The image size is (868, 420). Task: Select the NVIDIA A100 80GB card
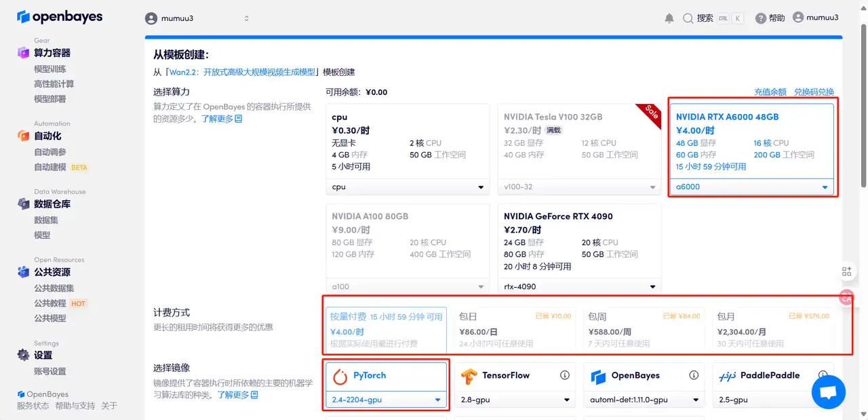tap(407, 249)
